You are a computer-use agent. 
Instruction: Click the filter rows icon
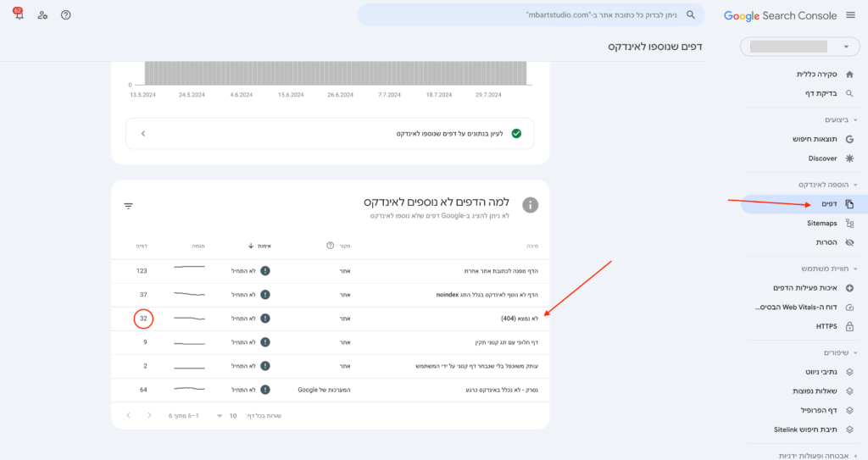coord(129,206)
